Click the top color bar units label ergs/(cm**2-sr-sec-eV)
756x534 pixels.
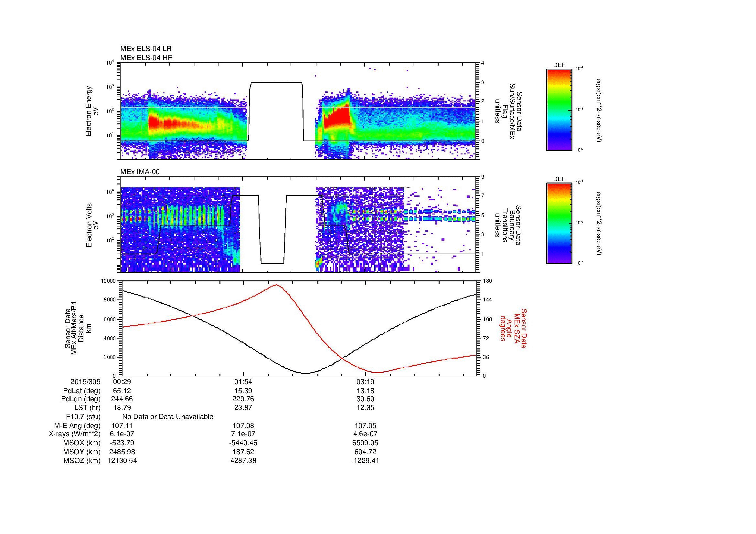[599, 110]
